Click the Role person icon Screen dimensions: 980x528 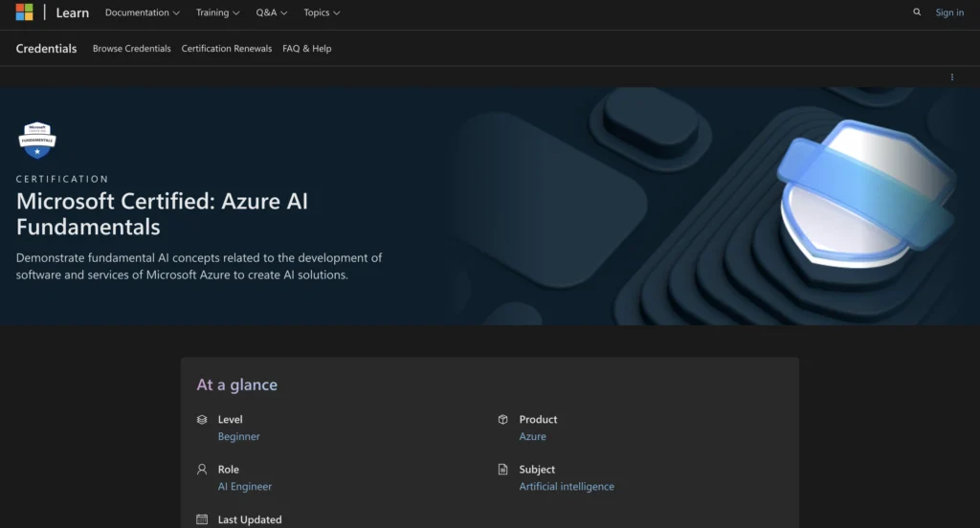[x=202, y=470]
